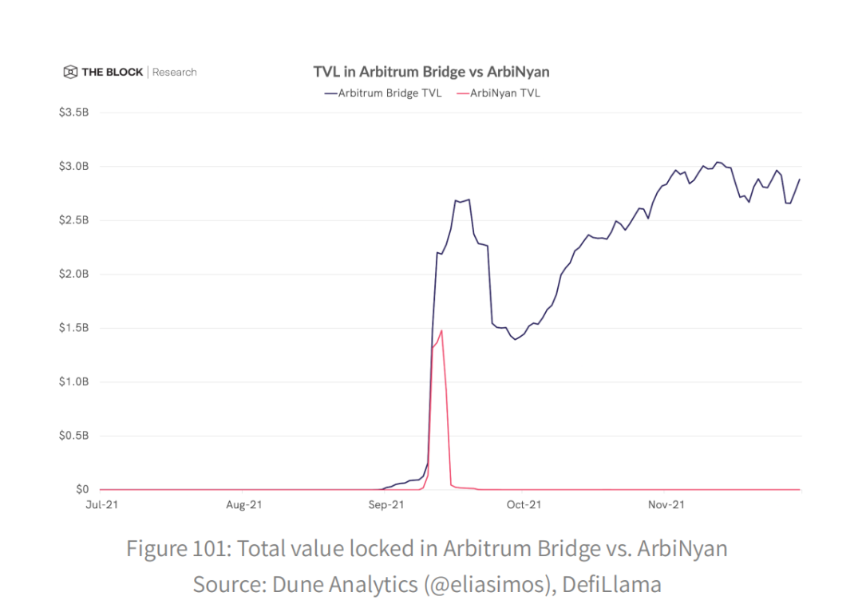Click the $2.5B y-axis label
Image resolution: width=862 pixels, height=616 pixels.
tap(73, 220)
